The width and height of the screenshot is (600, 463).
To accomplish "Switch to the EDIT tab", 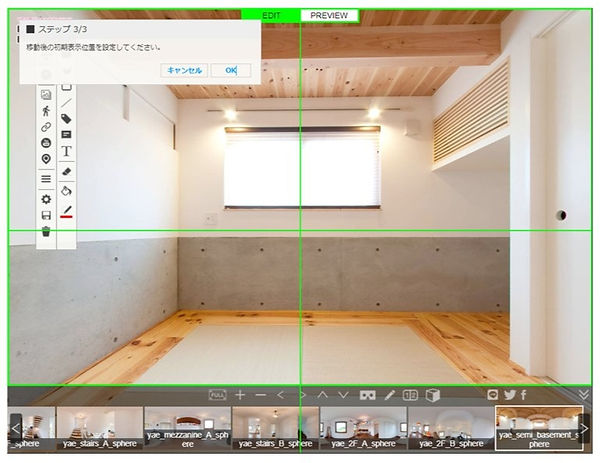I will pos(271,16).
